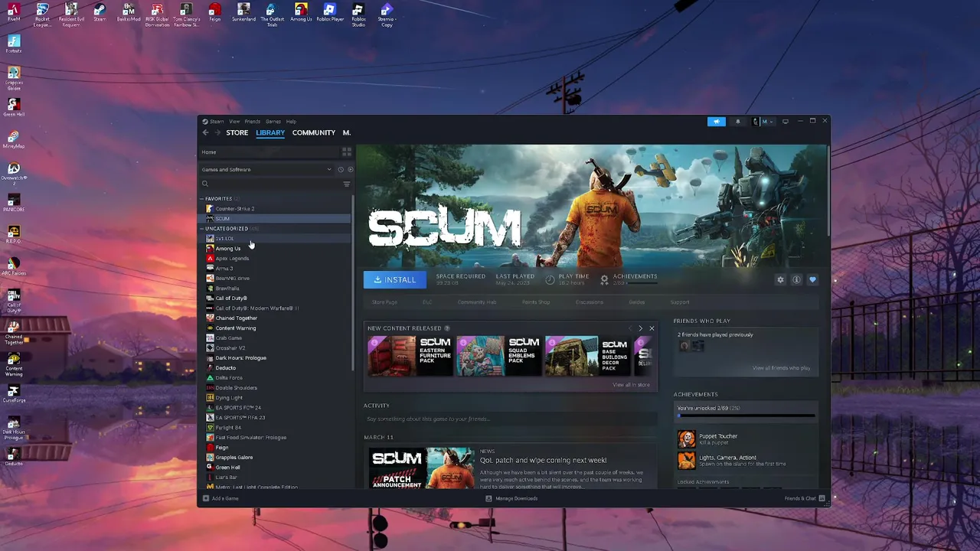Open the SCUM game info icon

tap(796, 280)
